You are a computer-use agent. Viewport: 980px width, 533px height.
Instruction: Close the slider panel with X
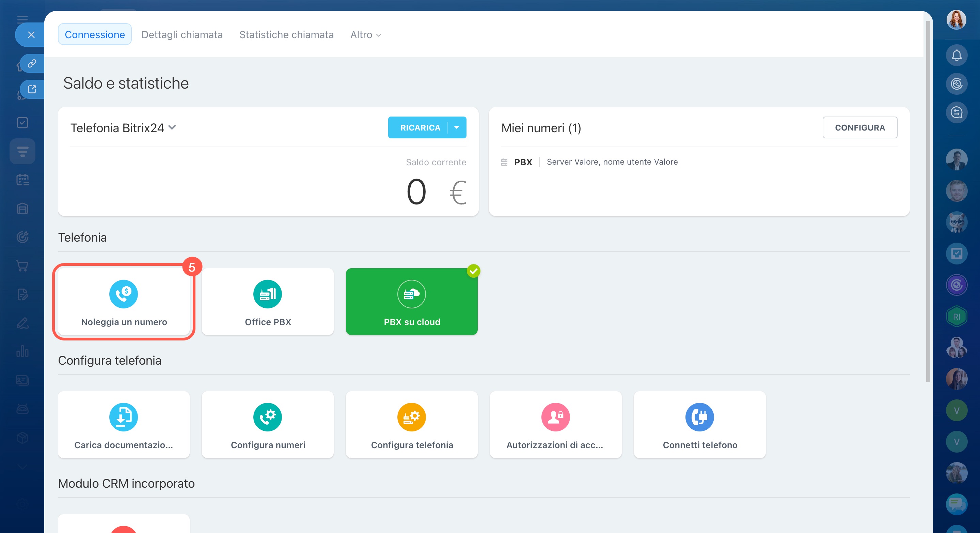click(31, 35)
